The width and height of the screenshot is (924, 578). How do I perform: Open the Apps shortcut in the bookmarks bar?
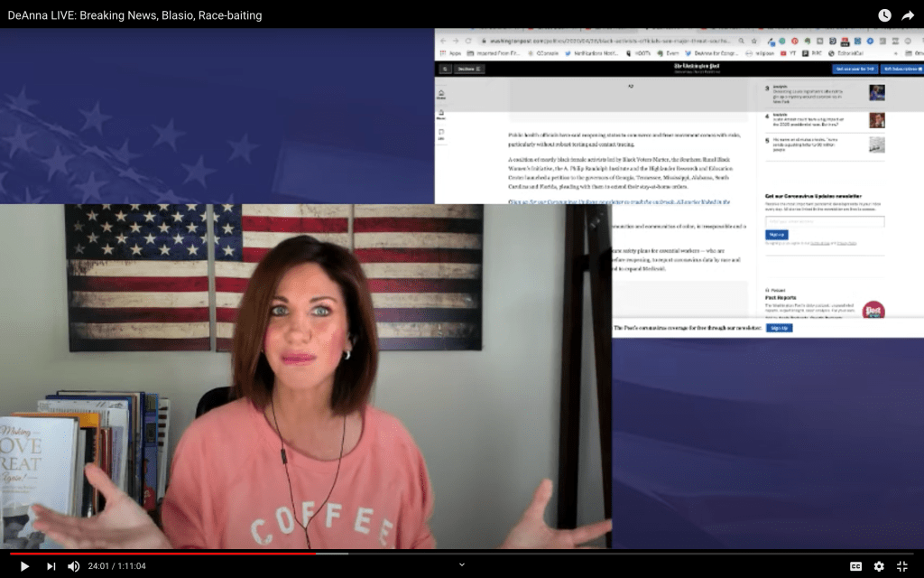point(451,53)
